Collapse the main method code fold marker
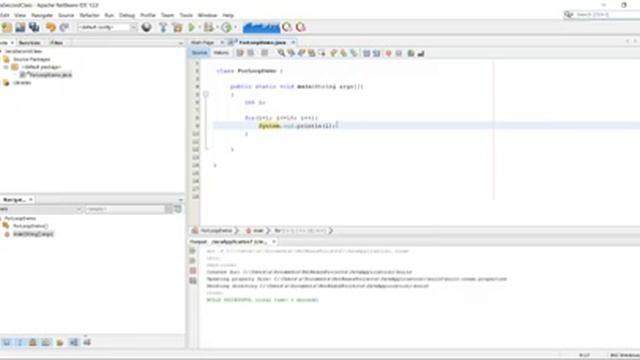This screenshot has width=640, height=360. 206,94
